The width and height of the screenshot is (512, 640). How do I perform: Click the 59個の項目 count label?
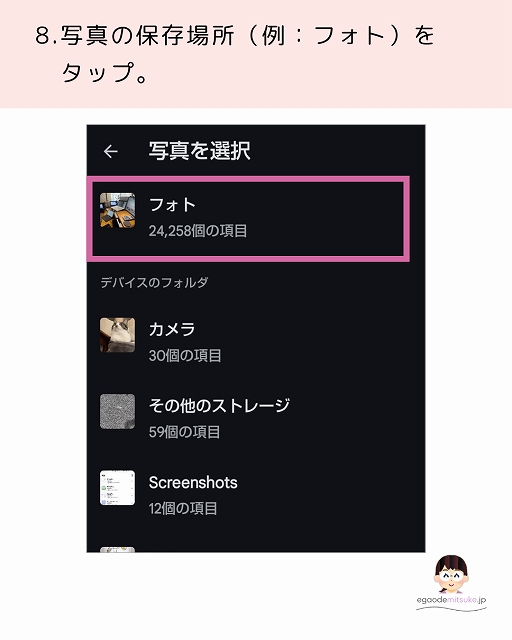coord(184,432)
